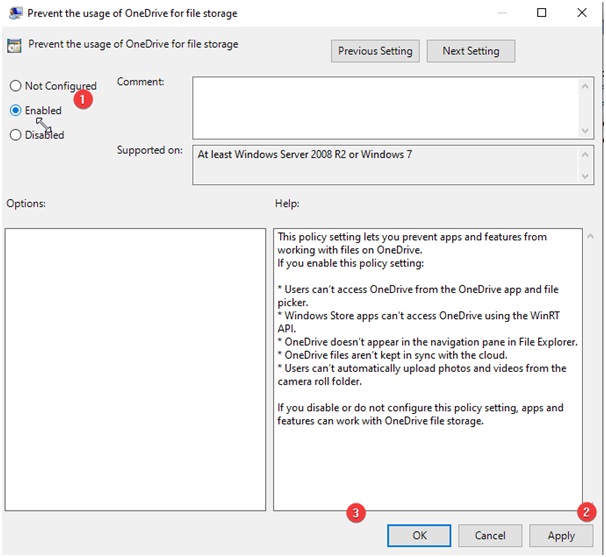The height and width of the screenshot is (557, 606).
Task: Click comment box scroll down arrow
Action: pos(585,131)
